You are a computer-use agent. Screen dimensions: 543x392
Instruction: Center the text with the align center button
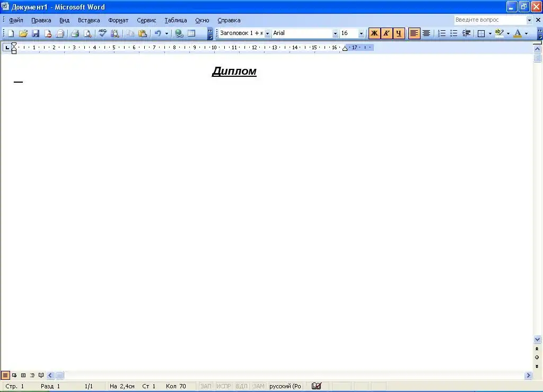[426, 33]
